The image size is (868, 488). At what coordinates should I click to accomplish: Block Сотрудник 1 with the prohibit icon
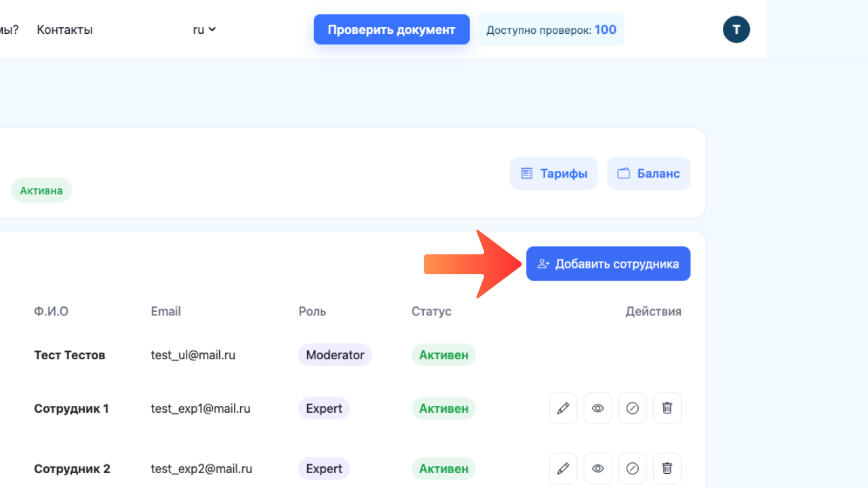click(632, 408)
